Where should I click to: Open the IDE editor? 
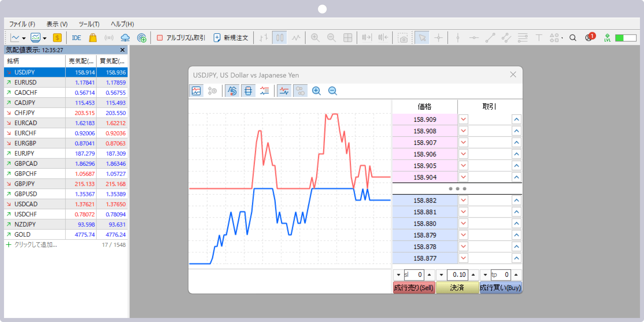coord(76,38)
